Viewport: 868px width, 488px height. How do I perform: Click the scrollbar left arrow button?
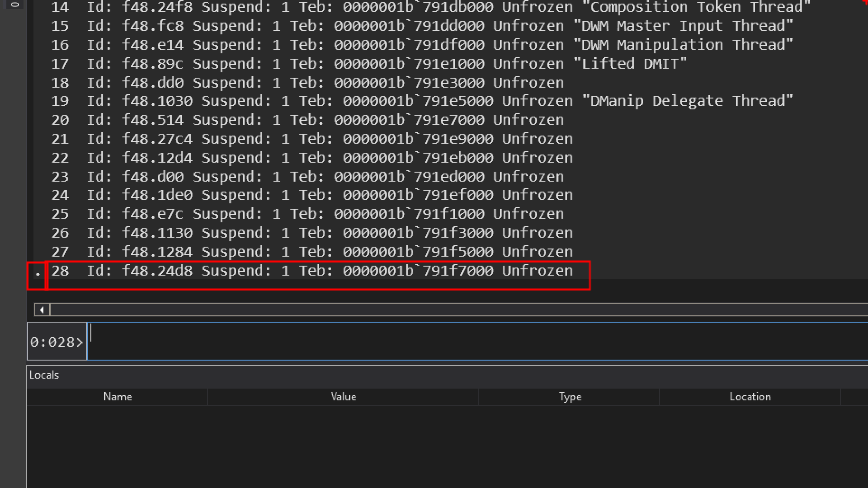pyautogui.click(x=42, y=310)
